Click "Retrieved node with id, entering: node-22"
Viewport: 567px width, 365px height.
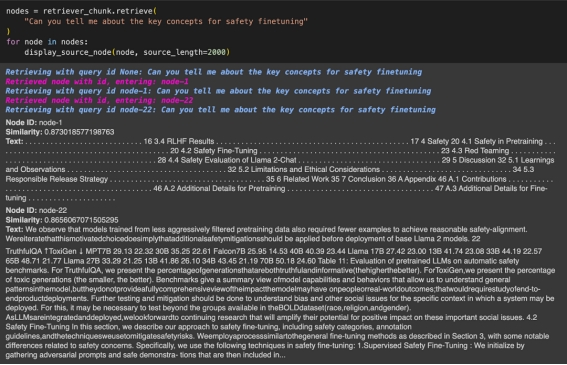pos(99,100)
